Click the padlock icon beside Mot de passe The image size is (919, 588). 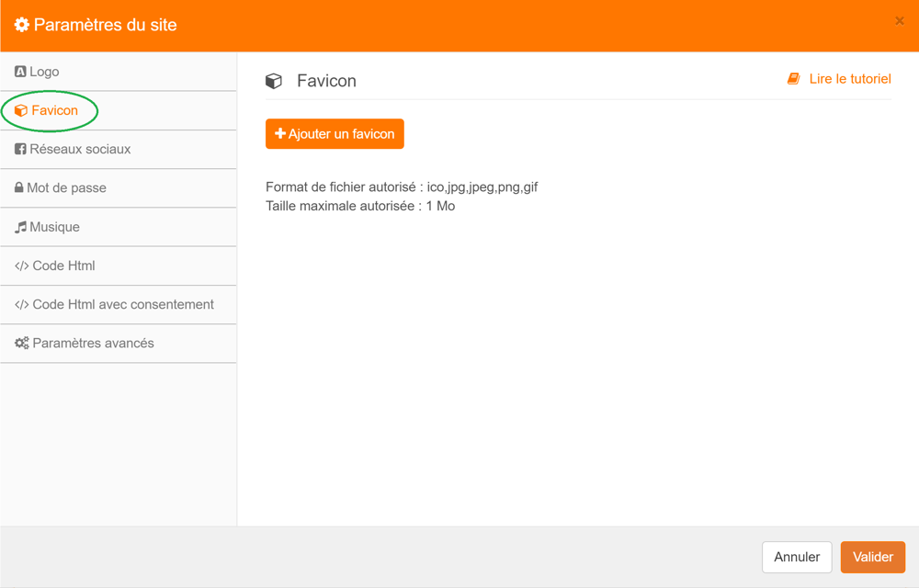point(19,187)
